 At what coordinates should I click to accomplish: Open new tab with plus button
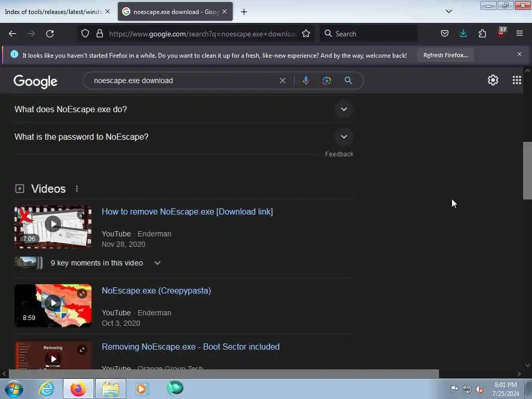tap(244, 12)
